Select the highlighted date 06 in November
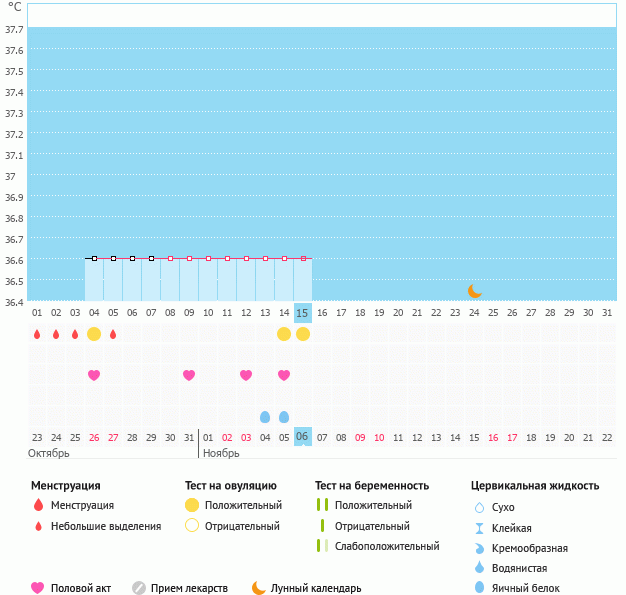626x595 pixels. coord(303,437)
